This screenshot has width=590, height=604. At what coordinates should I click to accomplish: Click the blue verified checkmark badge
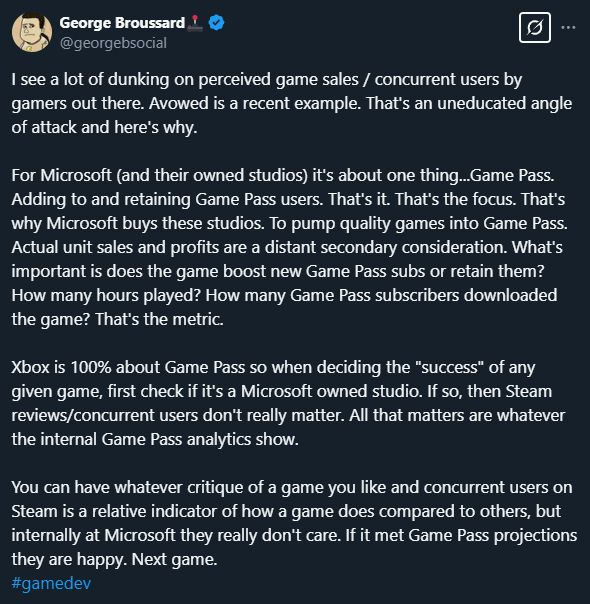coord(216,23)
